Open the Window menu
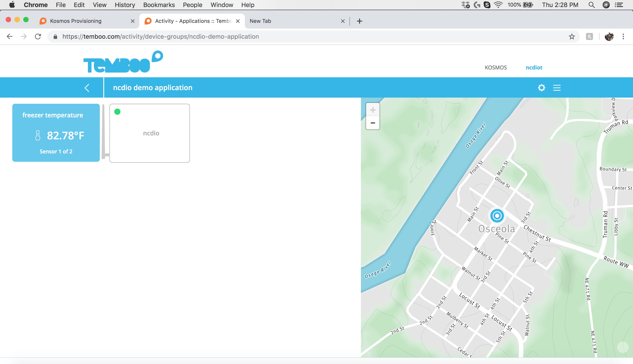This screenshot has width=633, height=364. 222,5
